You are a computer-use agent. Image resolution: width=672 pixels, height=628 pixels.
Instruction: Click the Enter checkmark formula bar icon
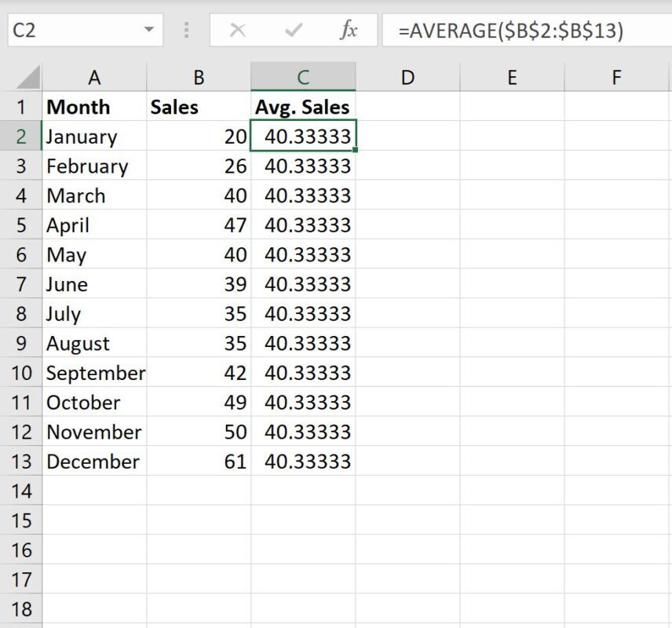[294, 30]
